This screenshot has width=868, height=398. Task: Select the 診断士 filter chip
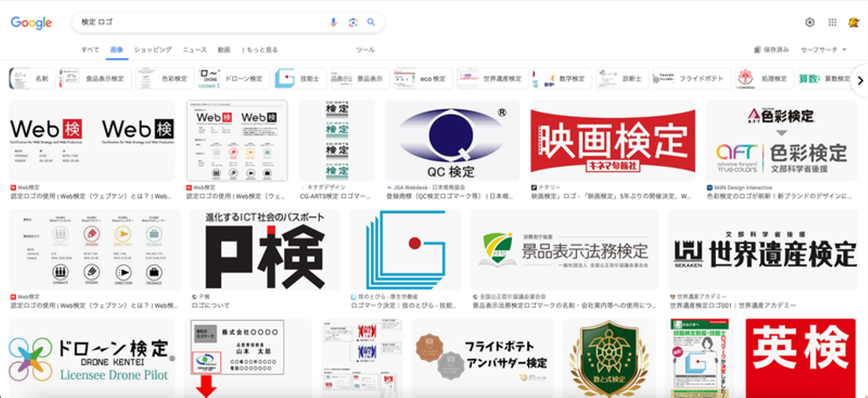click(x=622, y=78)
